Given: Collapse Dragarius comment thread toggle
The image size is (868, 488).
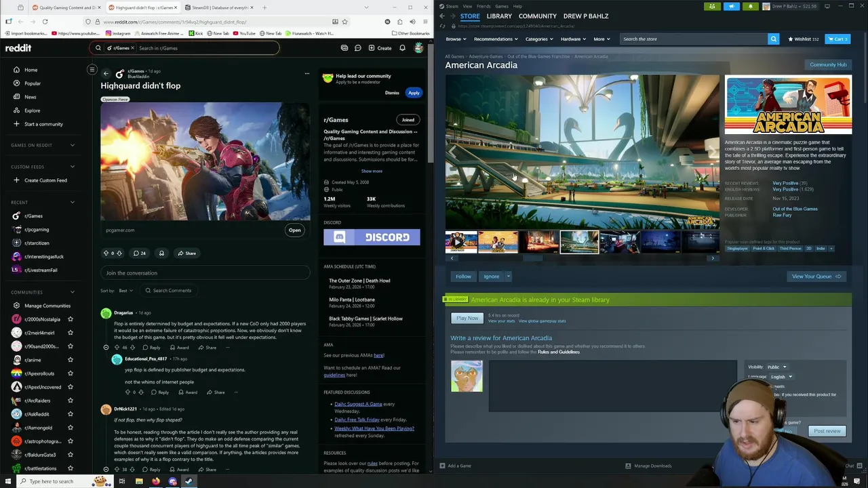Looking at the screenshot, I should 106,347.
